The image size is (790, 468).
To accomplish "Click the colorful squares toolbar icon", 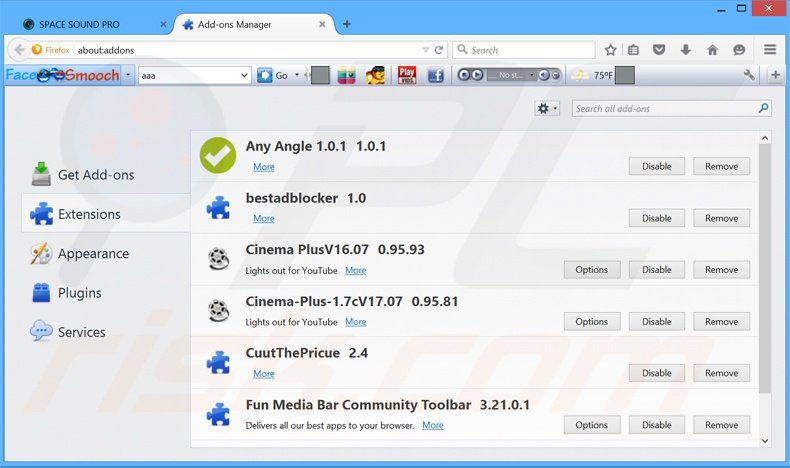I will click(x=347, y=76).
